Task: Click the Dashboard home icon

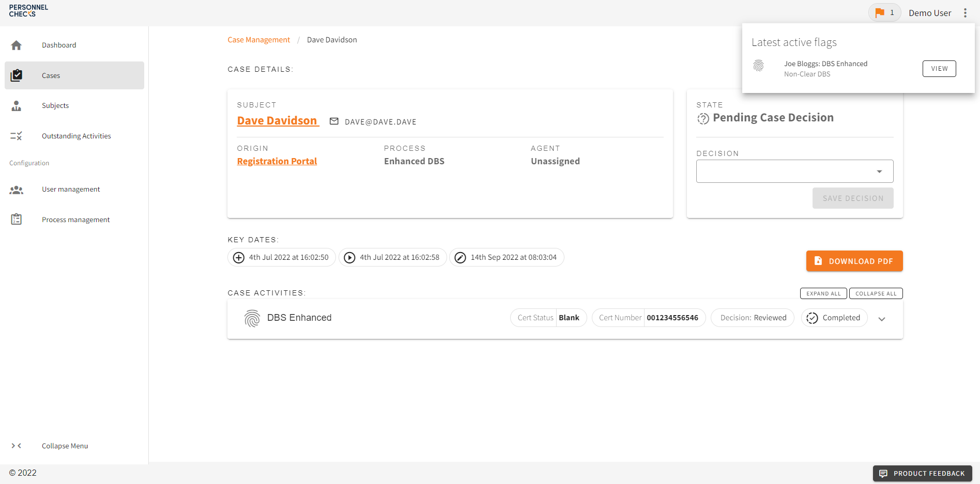Action: click(17, 45)
